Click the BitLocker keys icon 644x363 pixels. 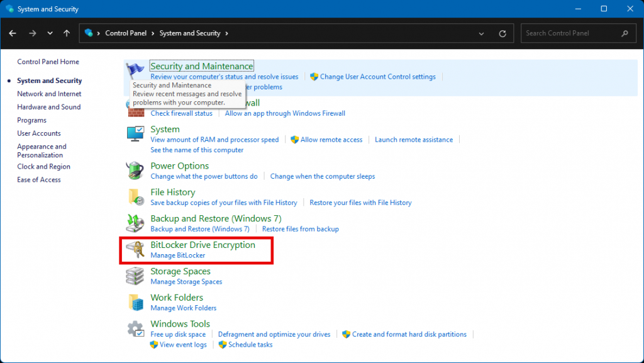click(136, 250)
